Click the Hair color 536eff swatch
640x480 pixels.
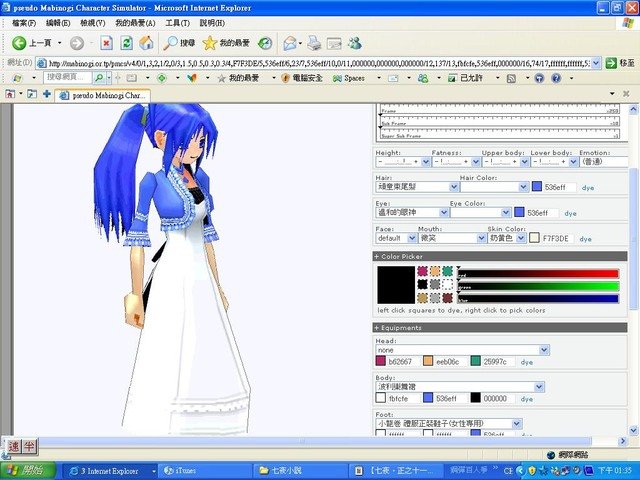537,187
